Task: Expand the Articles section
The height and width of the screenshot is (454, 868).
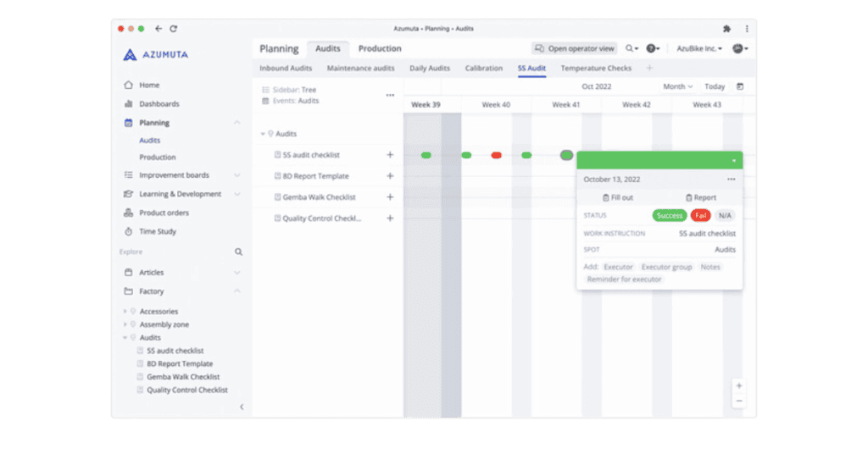Action: click(237, 273)
